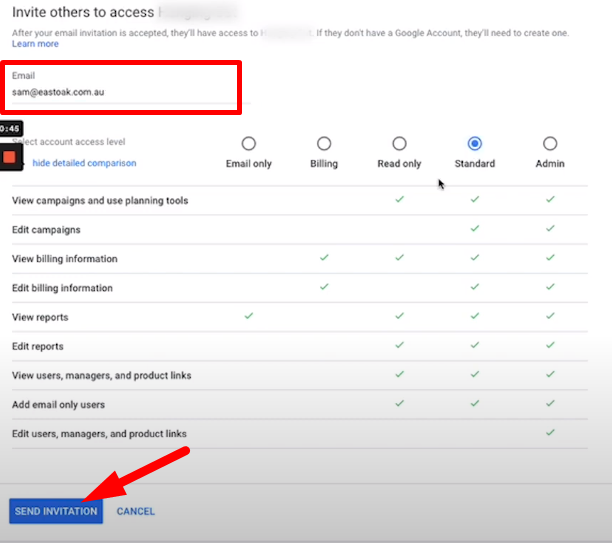Click the Send Invitation button

[56, 511]
